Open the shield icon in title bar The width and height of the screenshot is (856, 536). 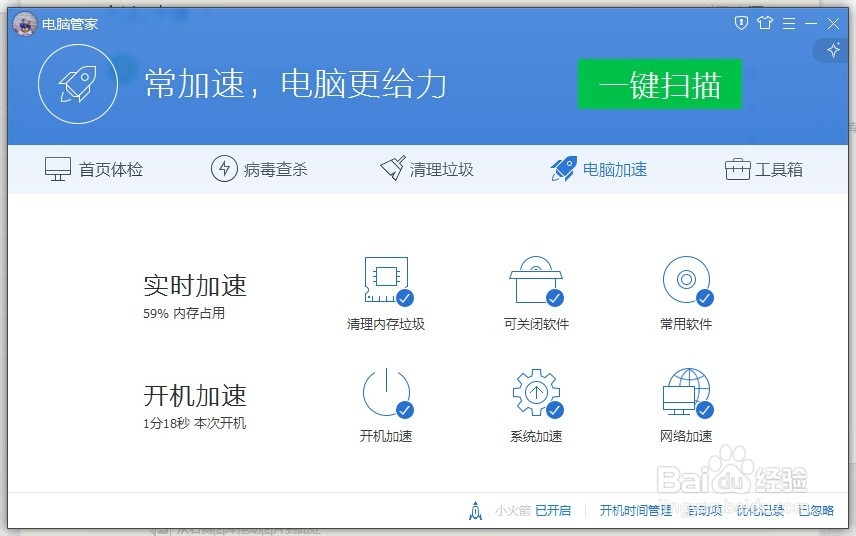(741, 23)
